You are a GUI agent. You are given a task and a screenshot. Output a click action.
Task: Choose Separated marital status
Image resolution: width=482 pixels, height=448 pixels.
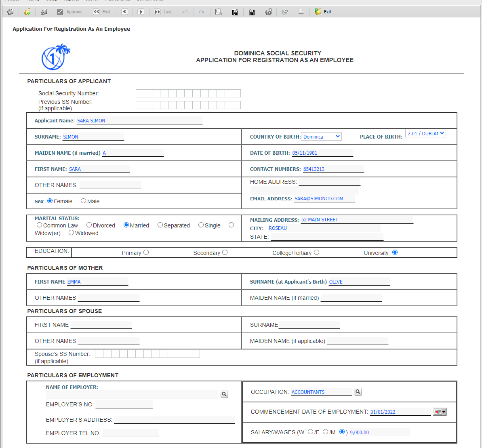[160, 225]
